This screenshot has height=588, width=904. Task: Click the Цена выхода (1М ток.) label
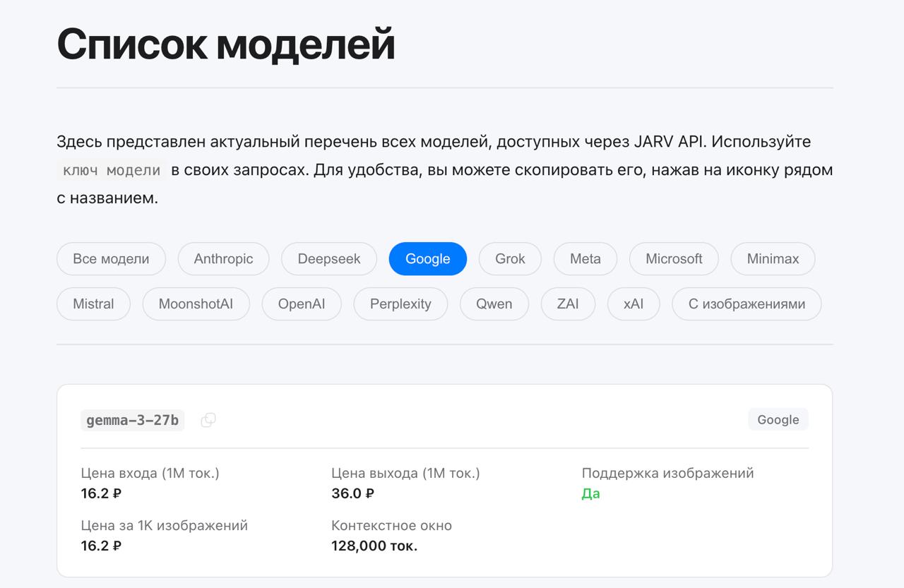pos(405,473)
